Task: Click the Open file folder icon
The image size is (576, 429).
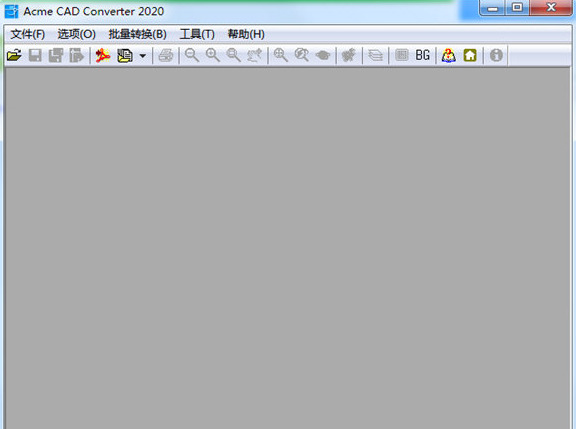Action: pos(14,55)
